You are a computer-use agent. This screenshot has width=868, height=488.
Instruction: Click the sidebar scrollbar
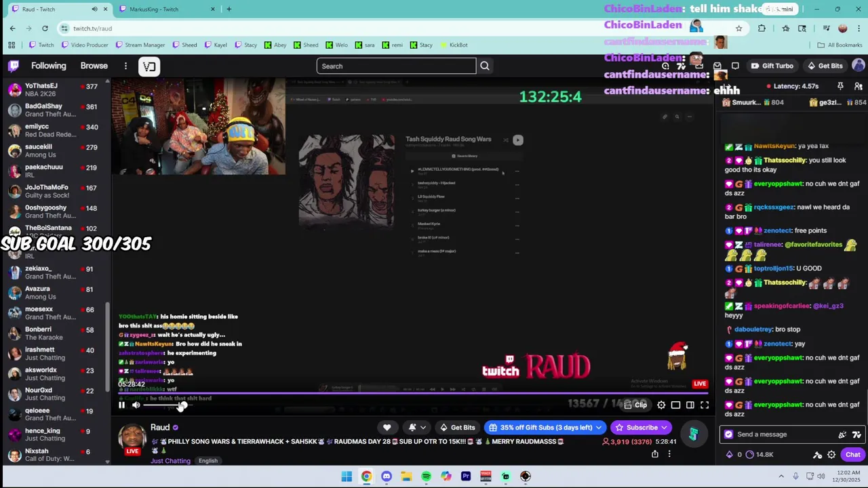point(107,346)
